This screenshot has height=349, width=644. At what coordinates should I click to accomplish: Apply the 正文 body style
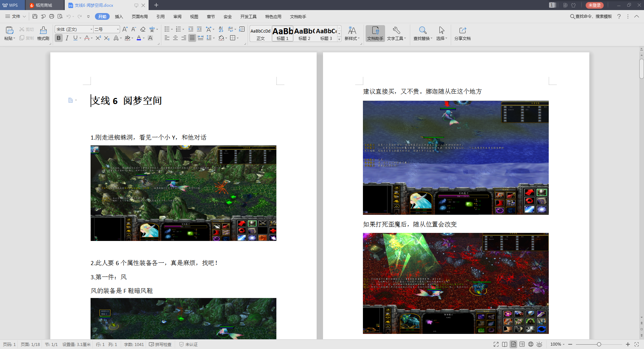tap(261, 34)
